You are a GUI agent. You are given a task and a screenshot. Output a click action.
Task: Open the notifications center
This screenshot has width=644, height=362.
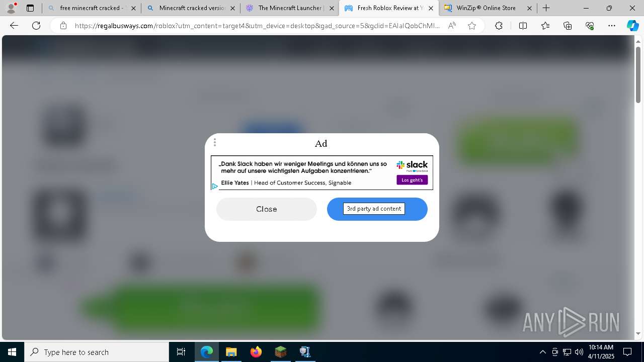[627, 352]
